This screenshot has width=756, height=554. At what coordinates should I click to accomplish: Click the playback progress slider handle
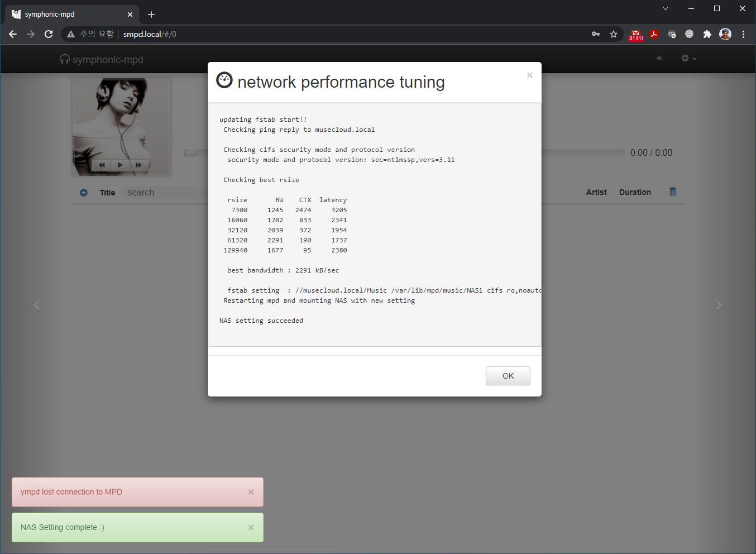tap(190, 153)
